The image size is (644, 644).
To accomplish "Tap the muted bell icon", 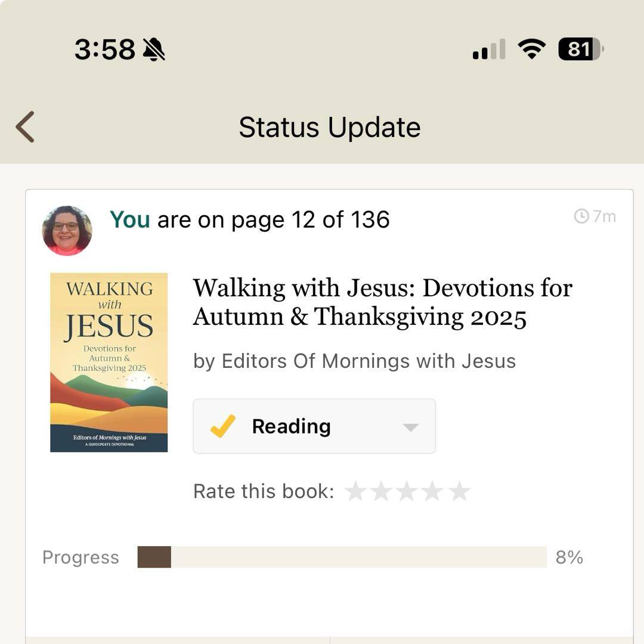I will pos(154,49).
